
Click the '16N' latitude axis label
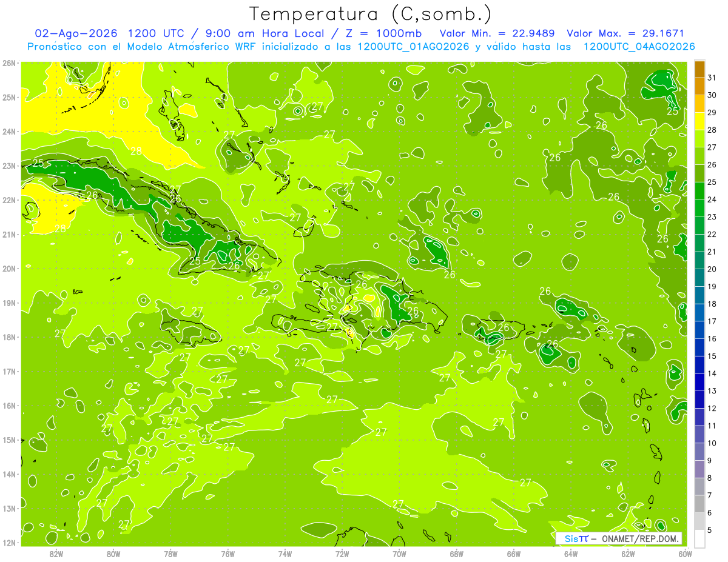9,406
